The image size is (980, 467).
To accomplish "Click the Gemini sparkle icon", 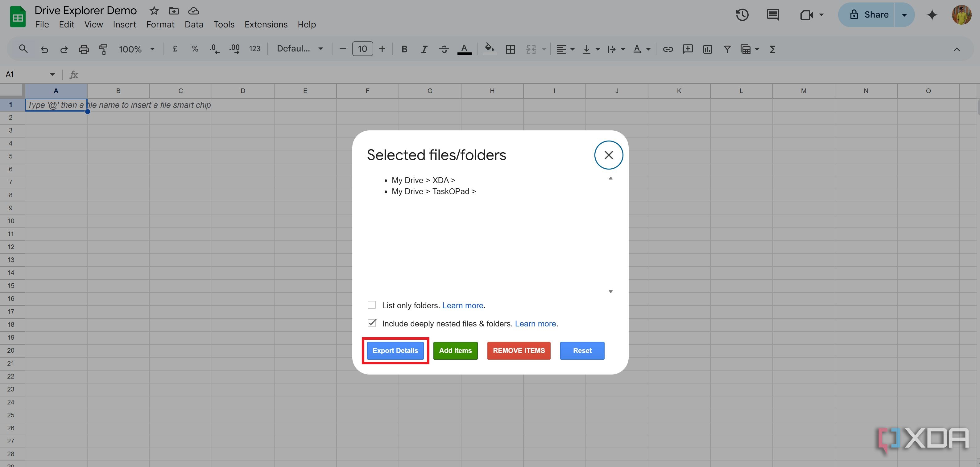I will click(932, 15).
